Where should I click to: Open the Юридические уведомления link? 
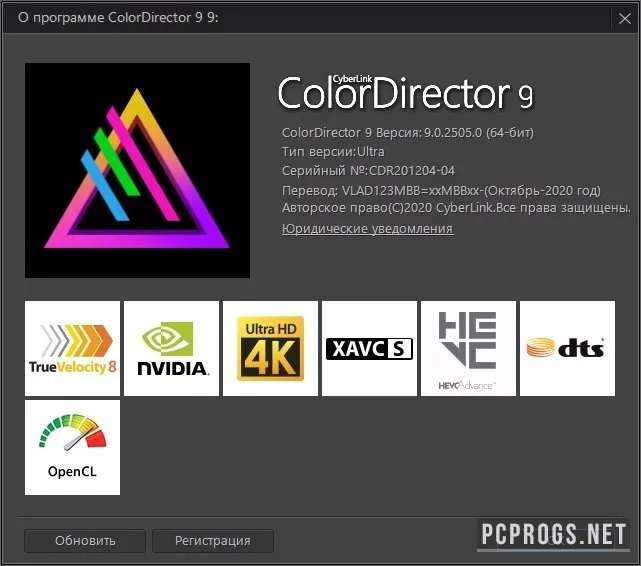coord(368,228)
